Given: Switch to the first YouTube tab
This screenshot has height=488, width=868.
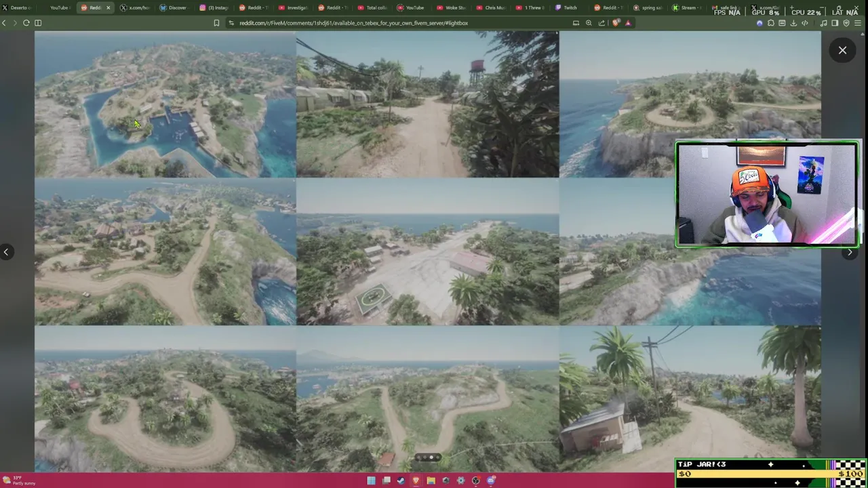Looking at the screenshot, I should pos(56,7).
